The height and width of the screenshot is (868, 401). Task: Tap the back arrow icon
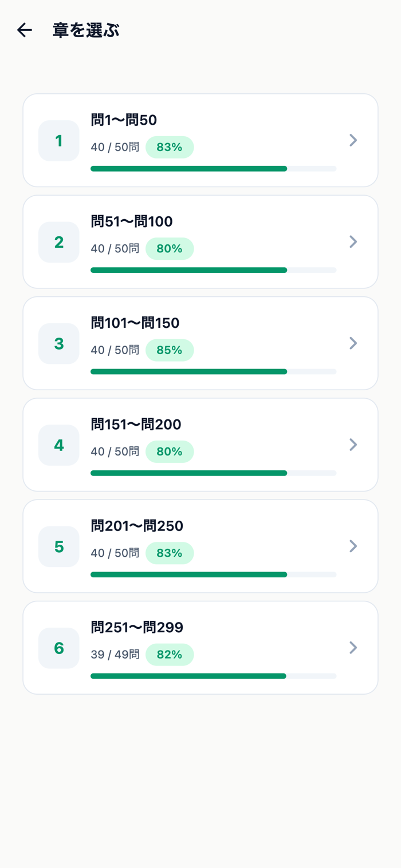point(24,30)
